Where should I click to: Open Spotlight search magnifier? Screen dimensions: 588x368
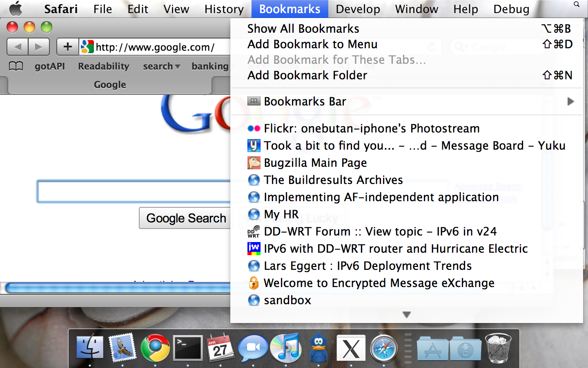577,4
